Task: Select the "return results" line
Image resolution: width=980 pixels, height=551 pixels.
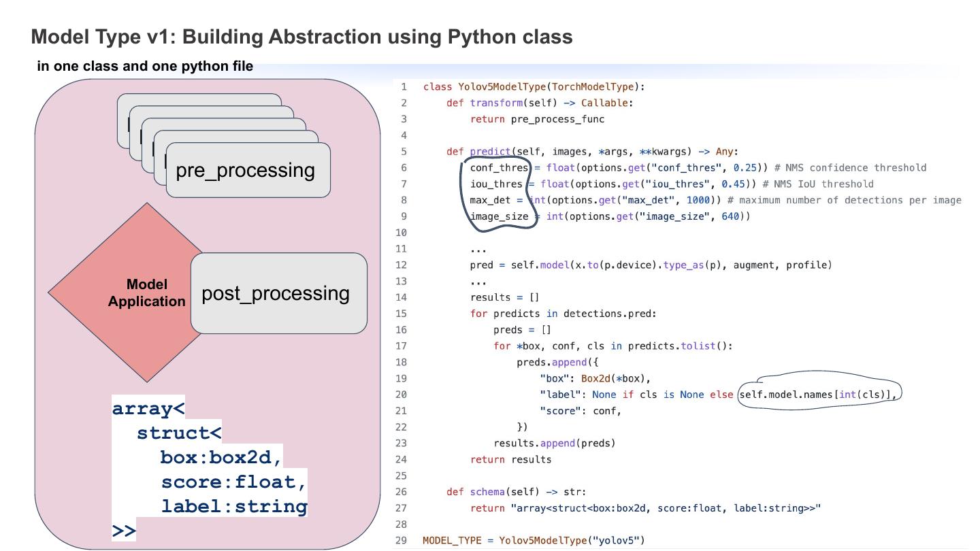Action: tap(510, 460)
